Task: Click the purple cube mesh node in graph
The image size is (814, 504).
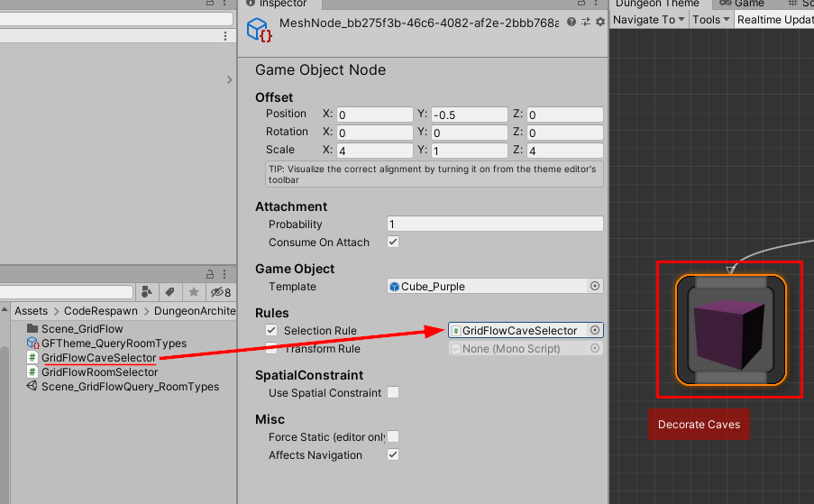Action: [731, 330]
